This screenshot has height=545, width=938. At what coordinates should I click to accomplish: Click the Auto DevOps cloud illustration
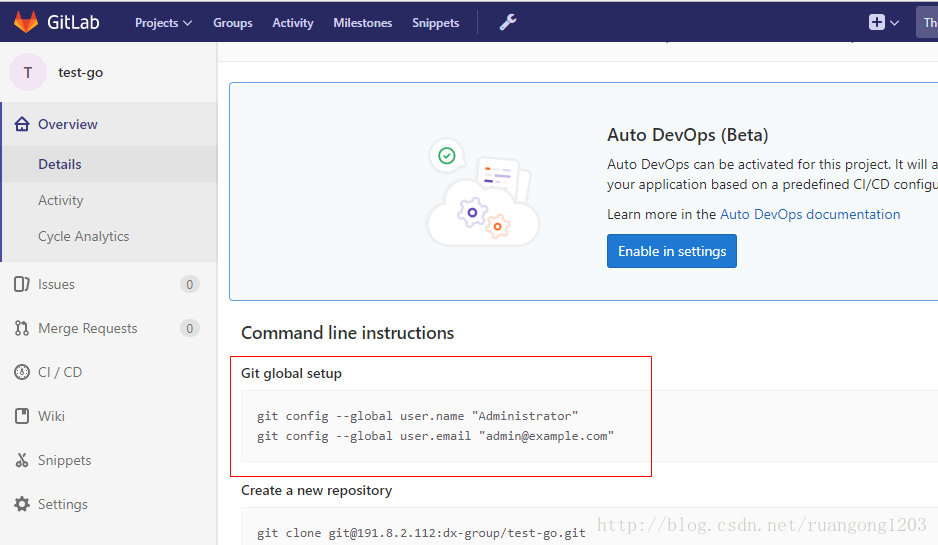pos(482,193)
